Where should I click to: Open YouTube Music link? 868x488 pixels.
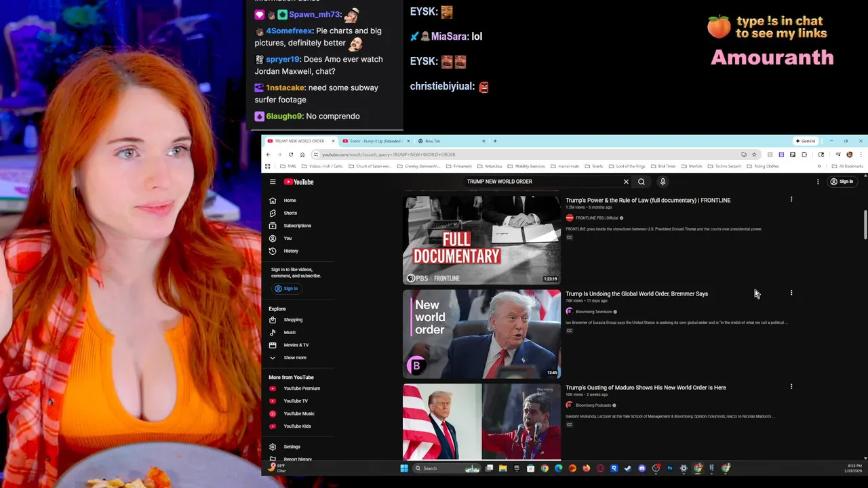coord(298,413)
